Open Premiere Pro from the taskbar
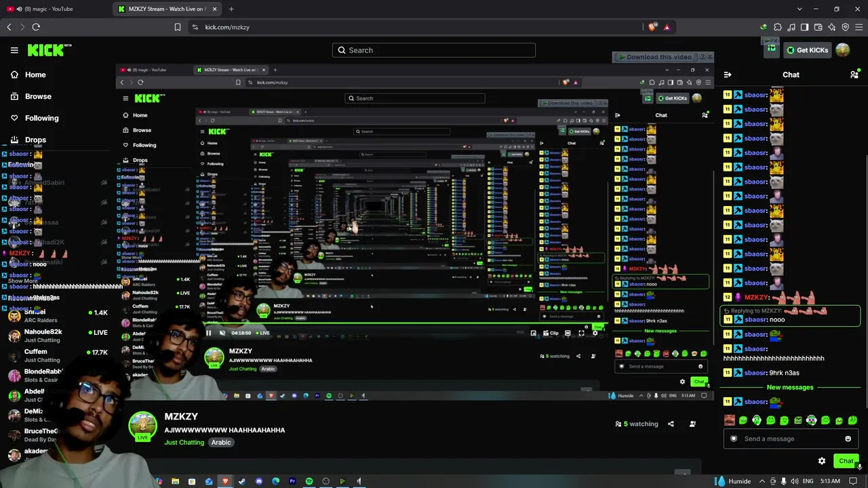This screenshot has height=488, width=868. click(292, 481)
